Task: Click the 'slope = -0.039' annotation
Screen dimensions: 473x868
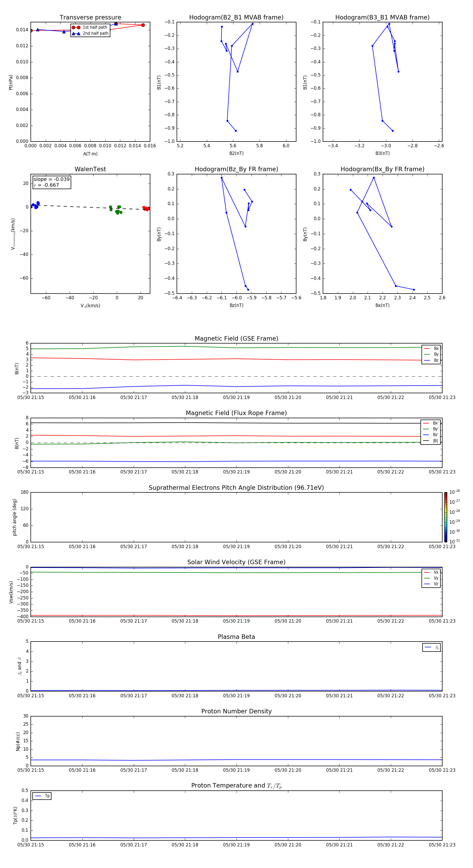Action: (x=52, y=179)
